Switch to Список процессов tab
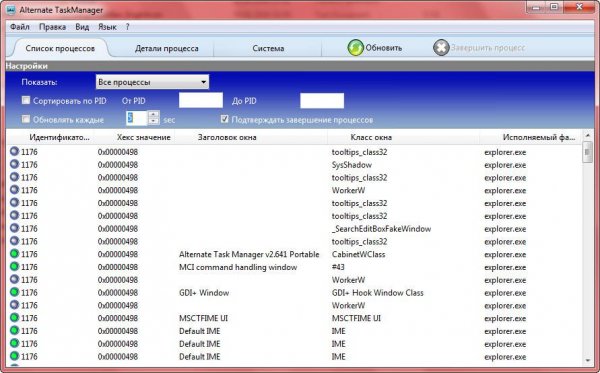 click(60, 48)
